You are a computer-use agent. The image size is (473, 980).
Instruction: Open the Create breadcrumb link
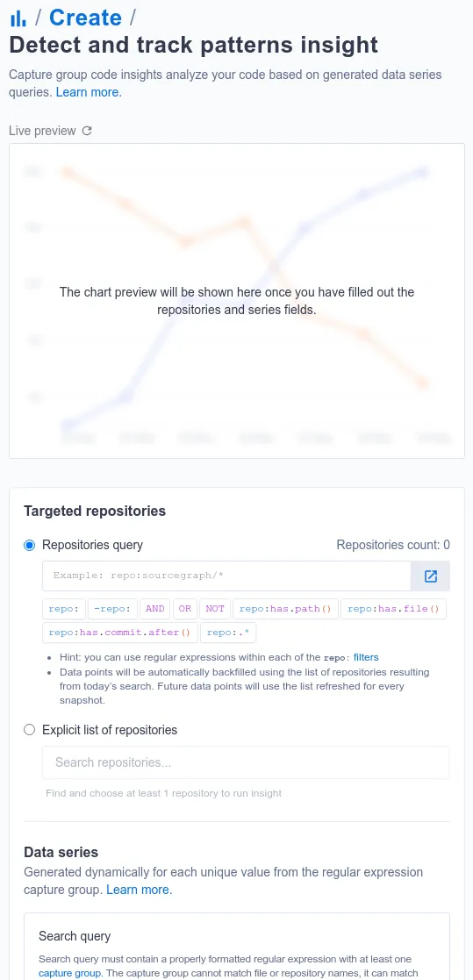(x=85, y=18)
